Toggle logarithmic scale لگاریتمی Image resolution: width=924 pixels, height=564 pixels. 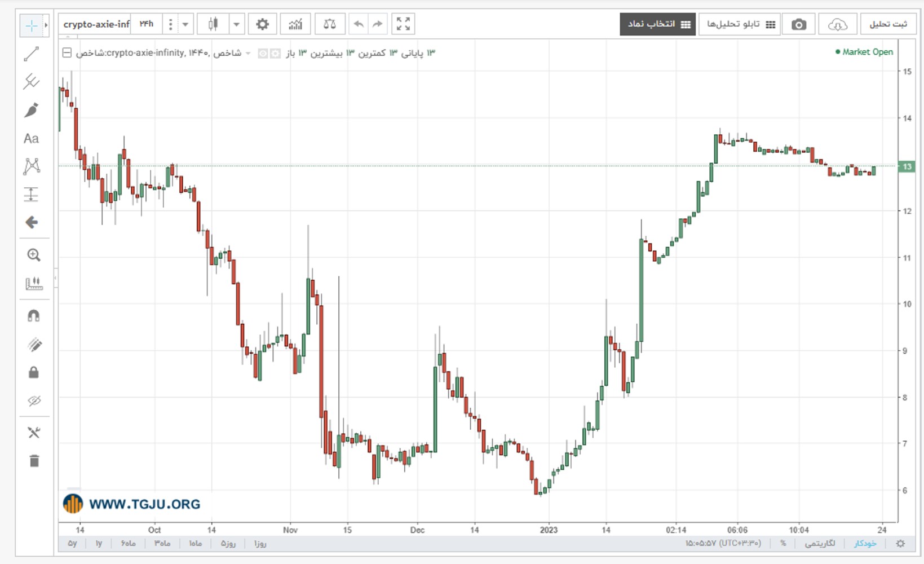tap(820, 544)
